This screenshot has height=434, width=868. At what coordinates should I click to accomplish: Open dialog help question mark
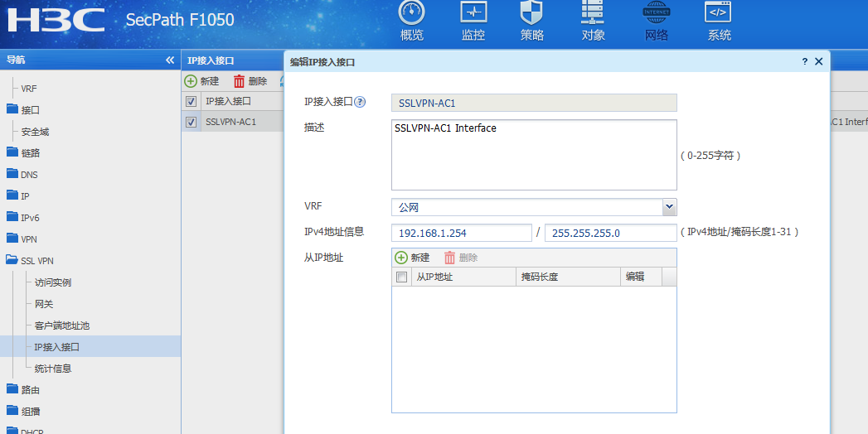point(804,61)
